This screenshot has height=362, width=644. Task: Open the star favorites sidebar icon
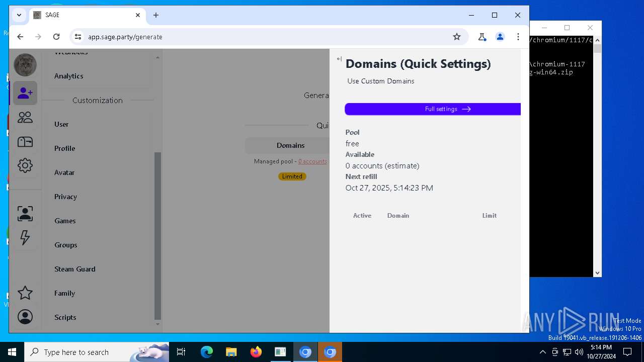[x=25, y=293]
